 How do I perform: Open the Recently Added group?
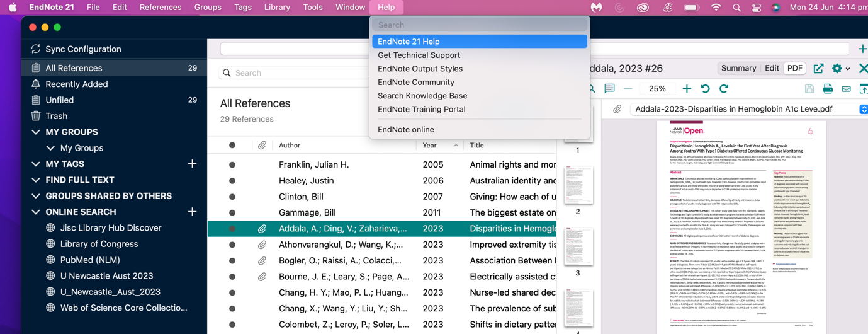pyautogui.click(x=76, y=84)
